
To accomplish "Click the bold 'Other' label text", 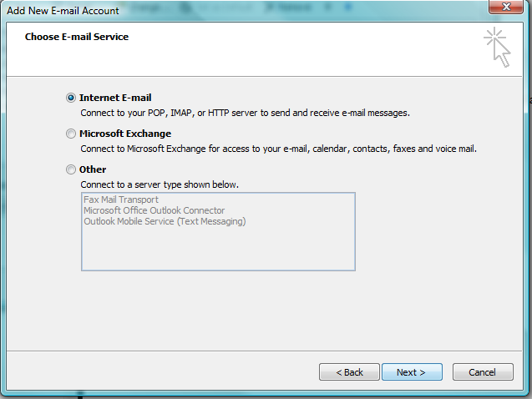I will click(x=93, y=169).
